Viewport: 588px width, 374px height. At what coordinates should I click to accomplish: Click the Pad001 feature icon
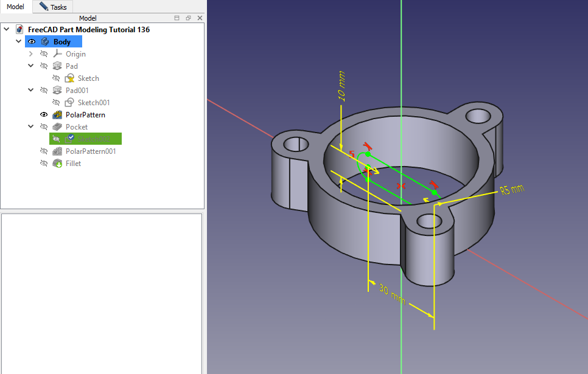click(x=57, y=91)
